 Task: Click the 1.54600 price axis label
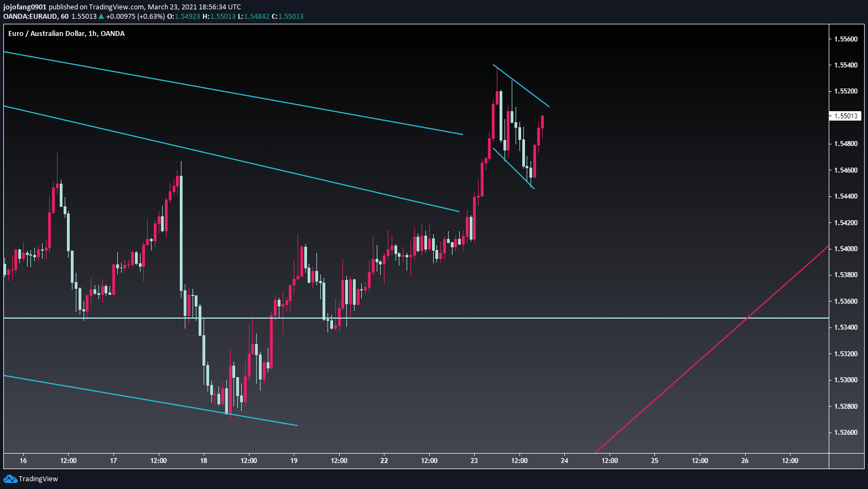tap(846, 170)
